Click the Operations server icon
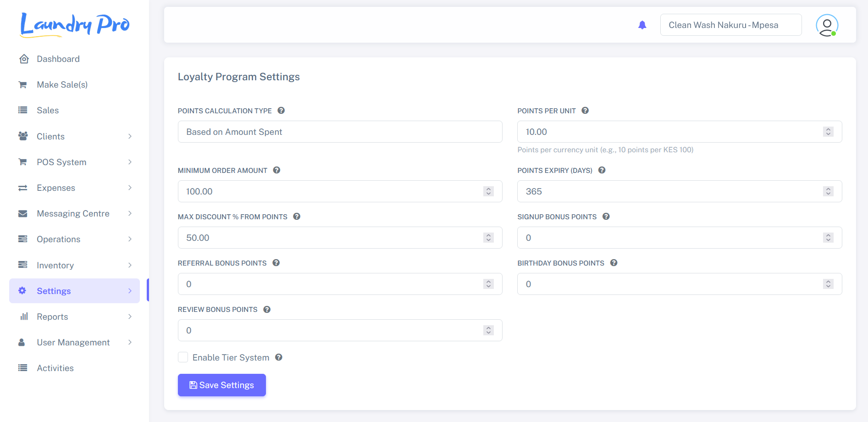Viewport: 868px width, 422px height. point(22,239)
